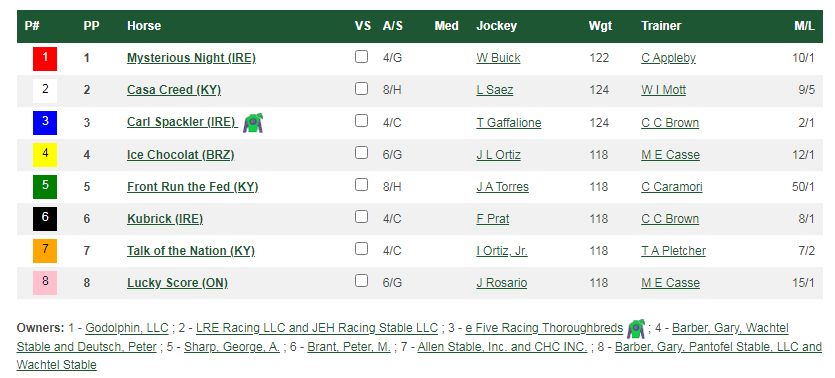
Task: Click the green program number 5 badge
Action: (x=45, y=187)
